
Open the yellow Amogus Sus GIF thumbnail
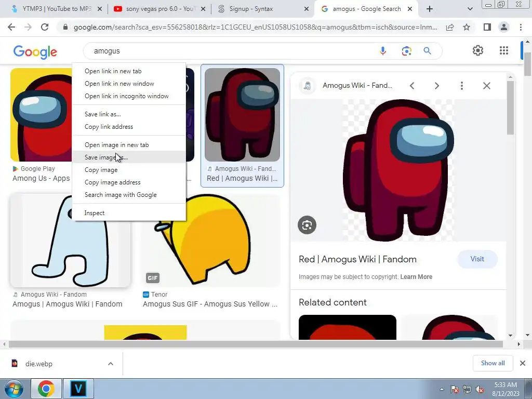pos(211,240)
